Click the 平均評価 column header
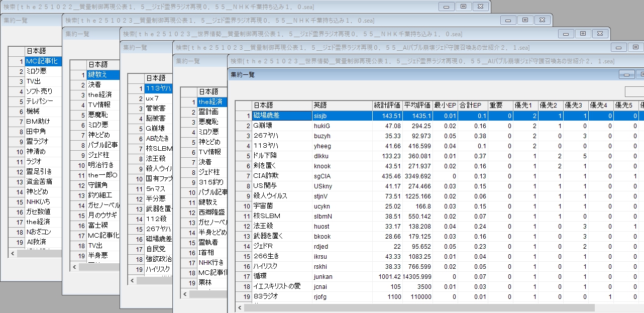Viewport: 644px width, 313px height. (417, 105)
